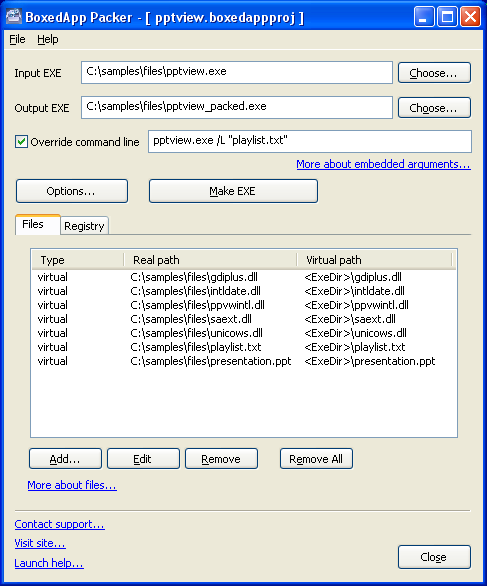Image resolution: width=487 pixels, height=586 pixels.
Task: Open the Help menu
Action: tap(48, 39)
